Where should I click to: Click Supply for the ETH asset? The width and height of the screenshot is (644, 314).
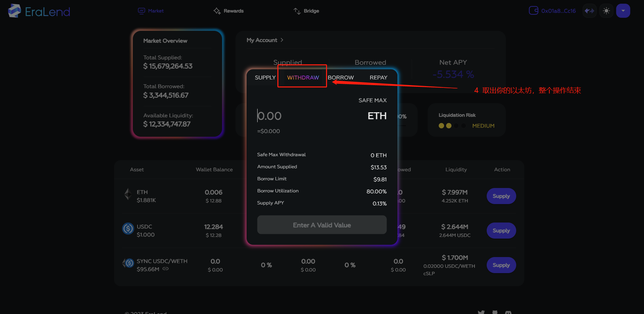(x=501, y=196)
